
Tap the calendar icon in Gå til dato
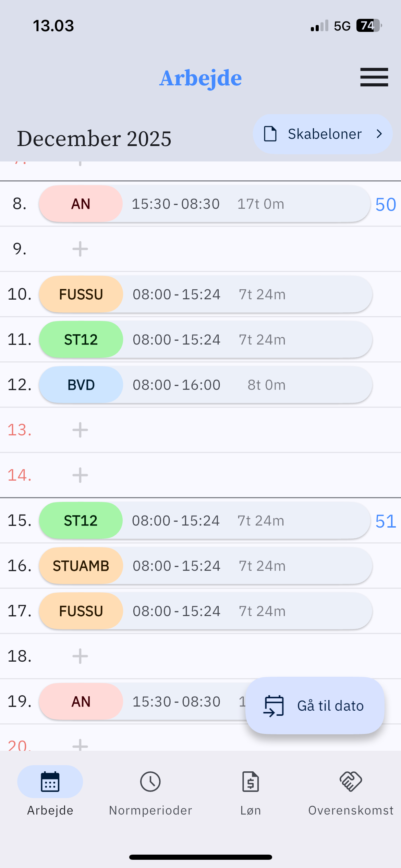coord(274,706)
